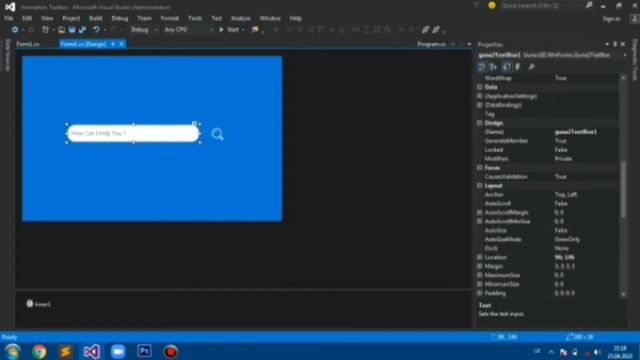The image size is (640, 360).
Task: Click the Save All toolbar icon
Action: point(82,29)
